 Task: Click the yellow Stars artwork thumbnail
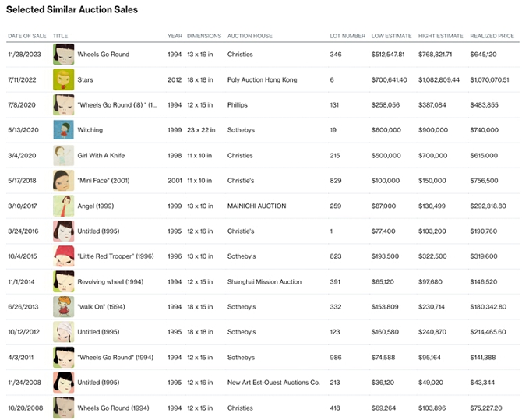[x=63, y=79]
